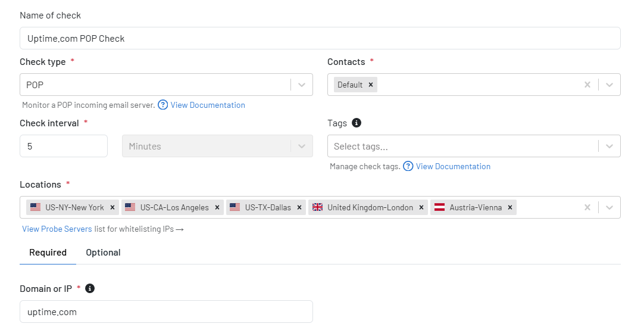The height and width of the screenshot is (333, 644).
Task: Clear all selected contacts
Action: click(587, 85)
